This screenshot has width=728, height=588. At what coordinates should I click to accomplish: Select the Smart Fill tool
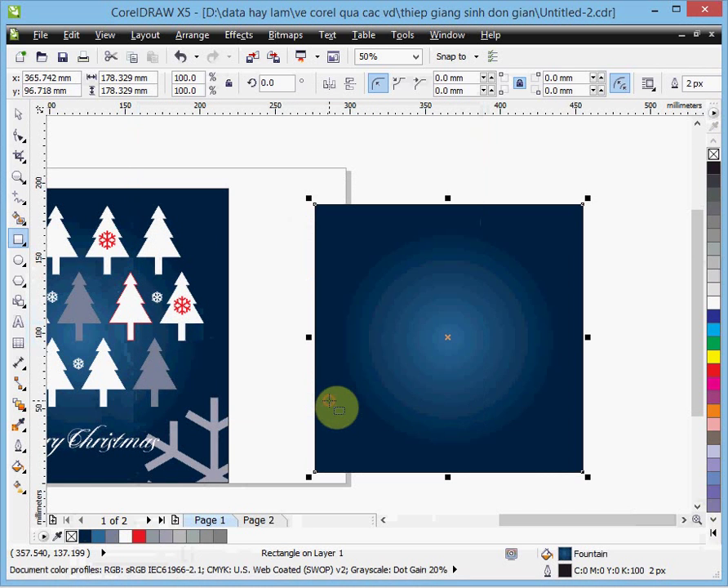(18, 218)
